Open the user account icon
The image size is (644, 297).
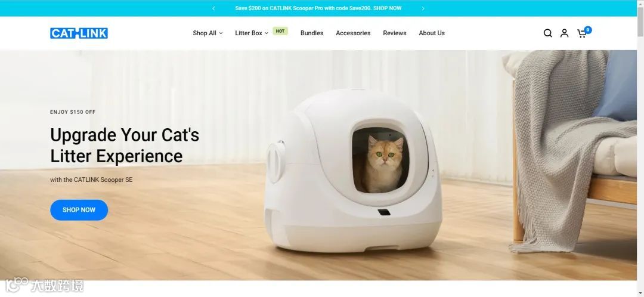coord(564,33)
